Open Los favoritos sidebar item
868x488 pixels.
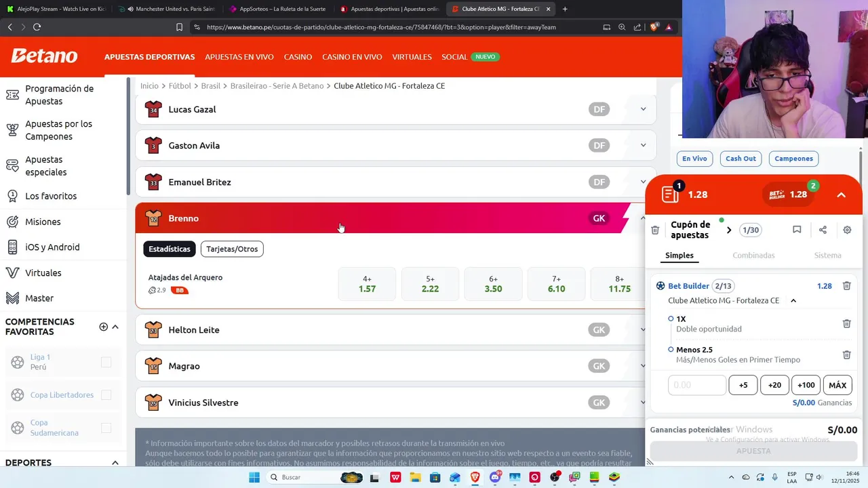tap(51, 196)
